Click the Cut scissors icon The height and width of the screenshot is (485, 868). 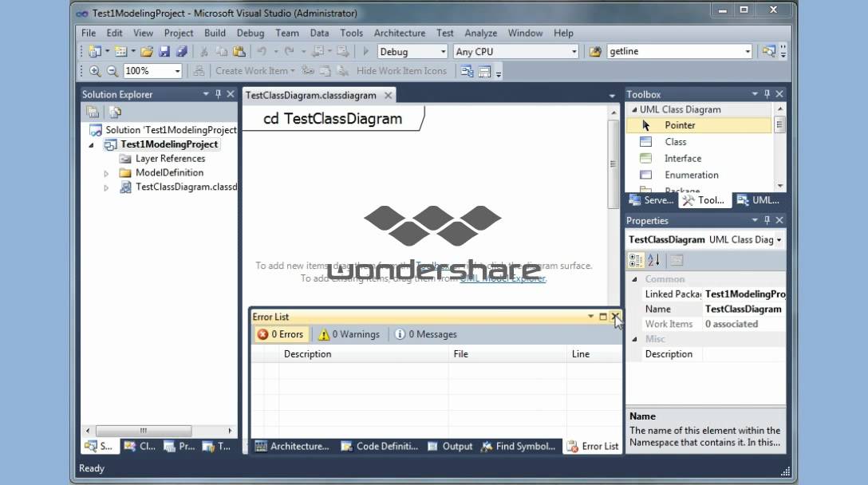click(203, 52)
